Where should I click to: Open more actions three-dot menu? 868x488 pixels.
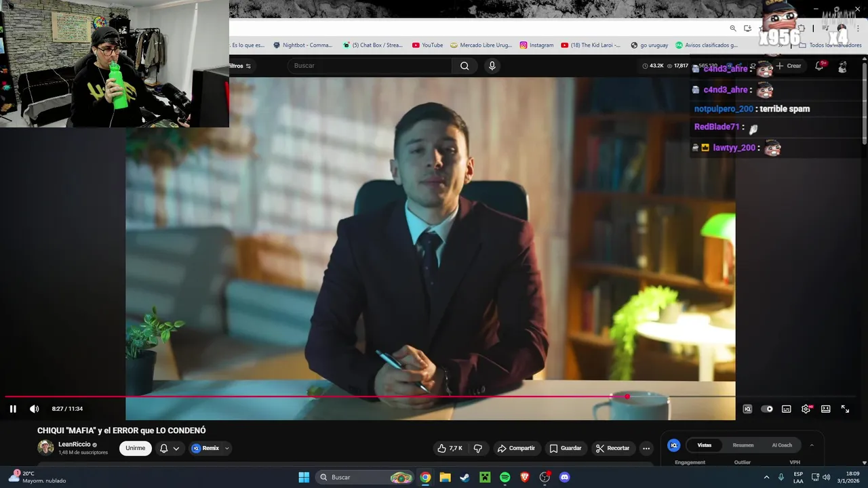pyautogui.click(x=646, y=448)
